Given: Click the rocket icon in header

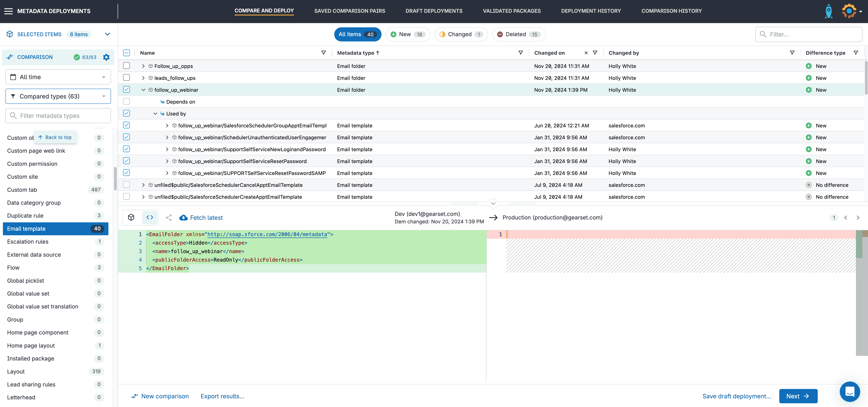Looking at the screenshot, I should pos(828,11).
